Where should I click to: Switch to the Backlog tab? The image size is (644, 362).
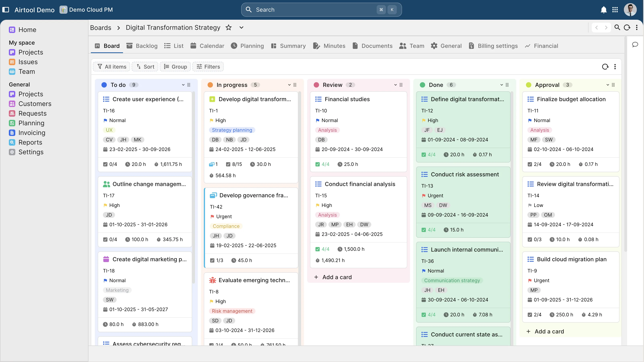tap(142, 46)
